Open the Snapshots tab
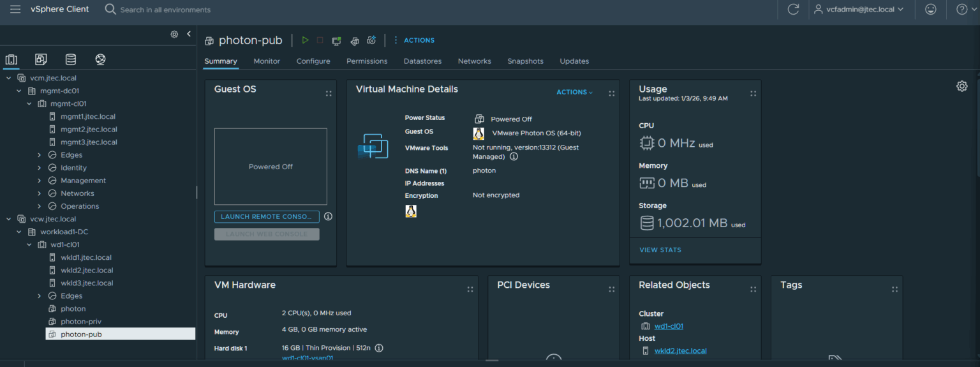Image resolution: width=980 pixels, height=367 pixels. (x=525, y=61)
